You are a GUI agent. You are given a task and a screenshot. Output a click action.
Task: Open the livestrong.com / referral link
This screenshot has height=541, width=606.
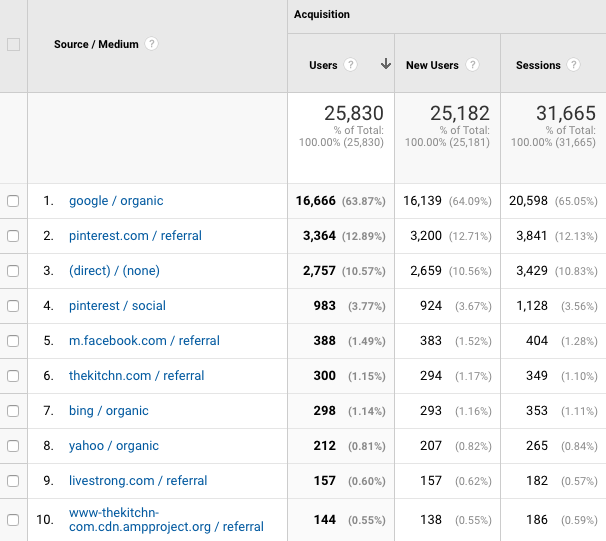tap(138, 481)
